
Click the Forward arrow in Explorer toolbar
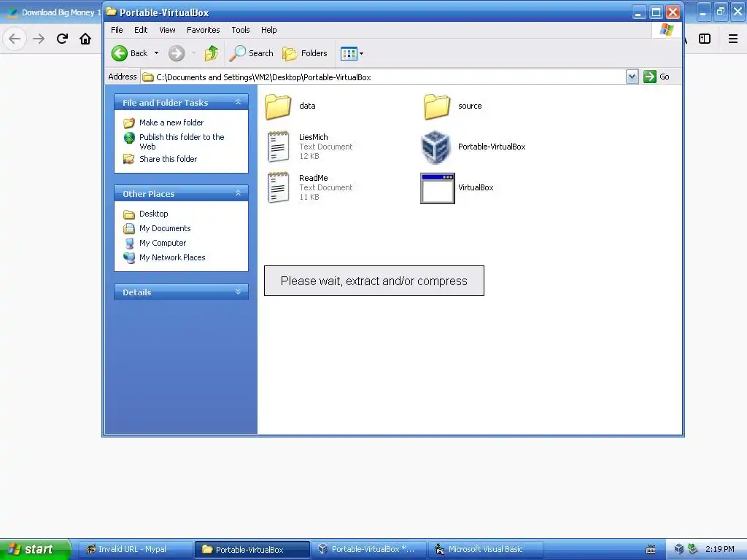[x=177, y=53]
